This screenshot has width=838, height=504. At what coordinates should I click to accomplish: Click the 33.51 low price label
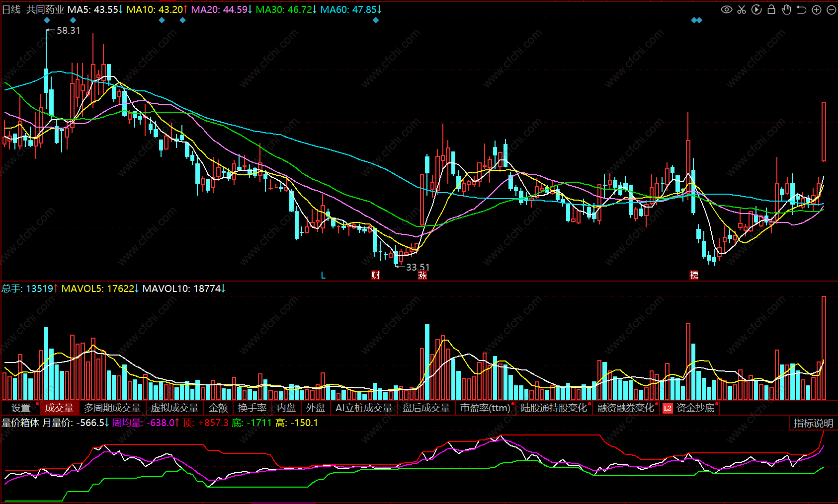(x=418, y=267)
